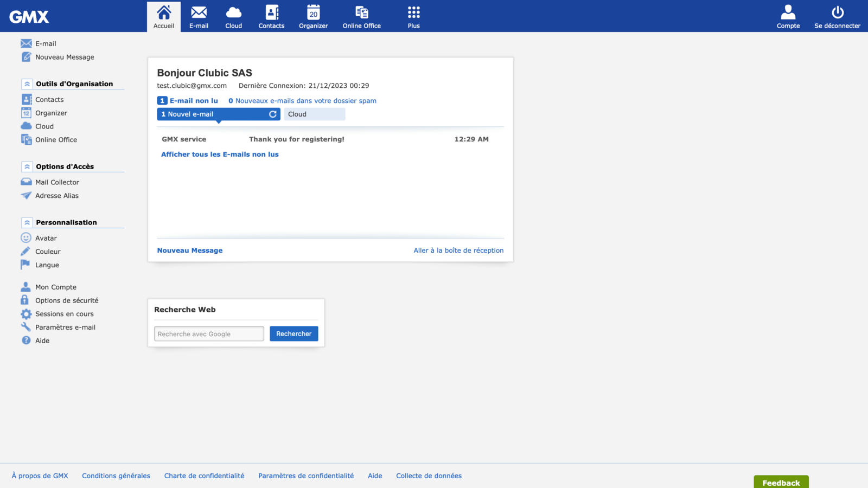The image size is (868, 488).
Task: Open Online Office from top bar
Action: click(362, 17)
